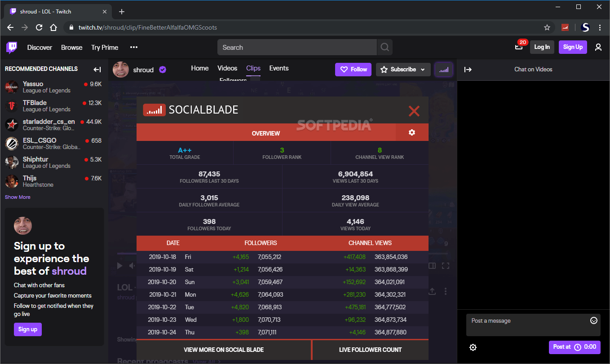
Task: Open a new browser tab
Action: (121, 12)
